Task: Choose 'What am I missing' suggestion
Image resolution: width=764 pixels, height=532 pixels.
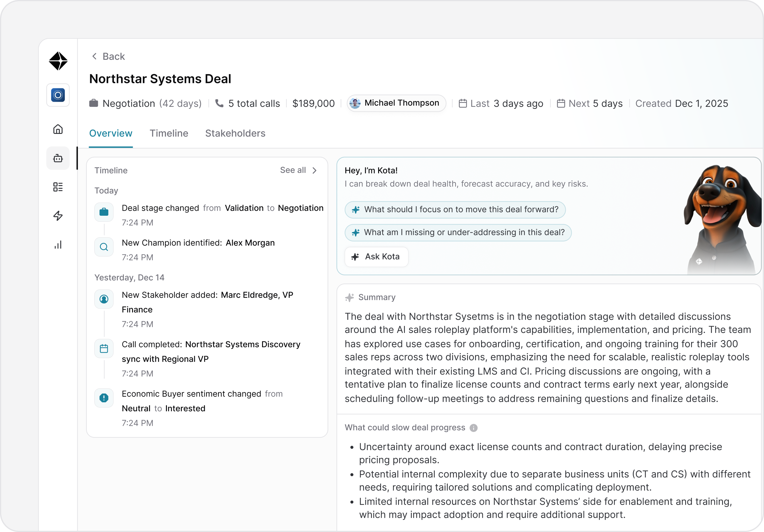Action: [458, 233]
